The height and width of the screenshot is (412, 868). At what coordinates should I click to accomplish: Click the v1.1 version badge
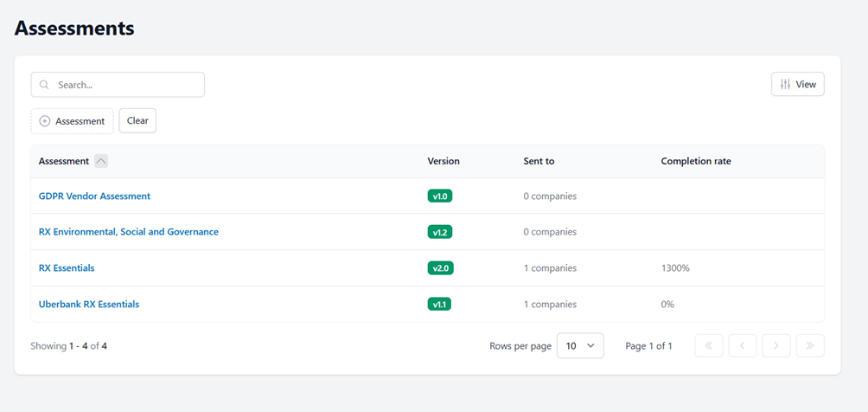tap(440, 304)
